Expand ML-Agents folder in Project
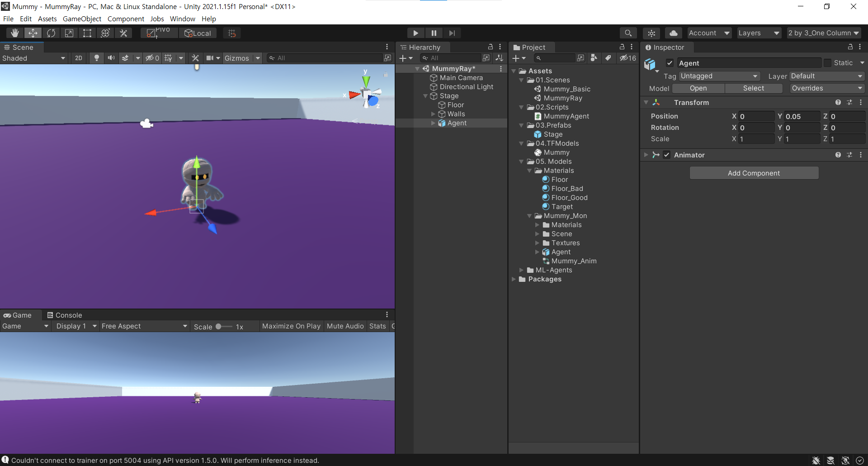 (521, 270)
